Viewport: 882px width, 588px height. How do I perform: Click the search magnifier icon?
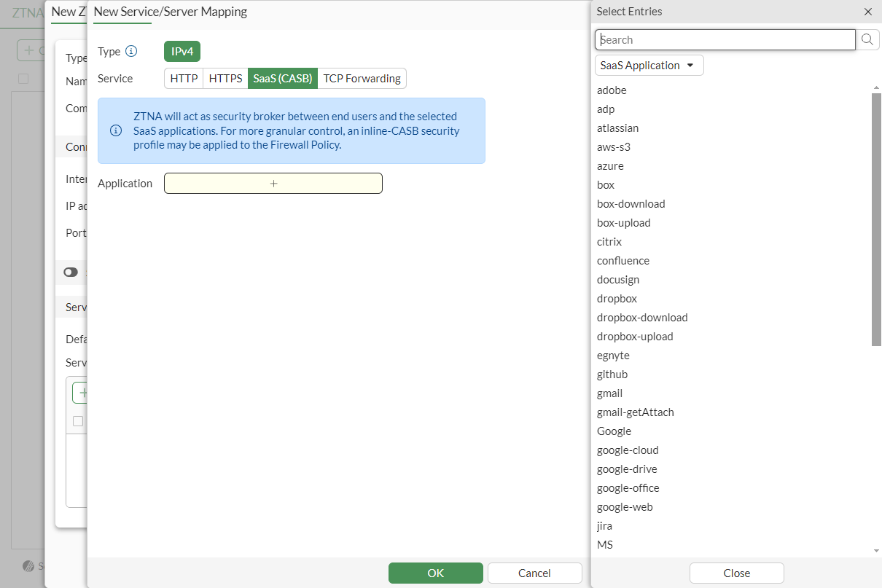(867, 39)
